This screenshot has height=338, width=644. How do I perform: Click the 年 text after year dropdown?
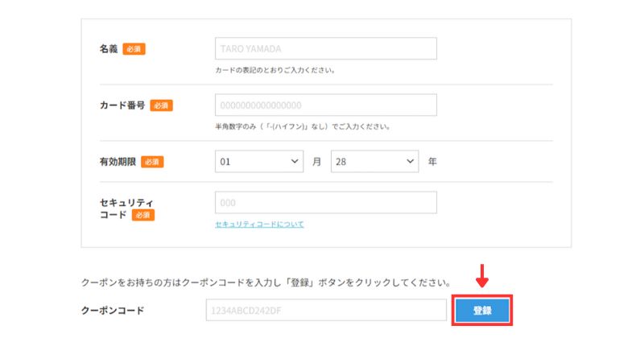tap(432, 162)
